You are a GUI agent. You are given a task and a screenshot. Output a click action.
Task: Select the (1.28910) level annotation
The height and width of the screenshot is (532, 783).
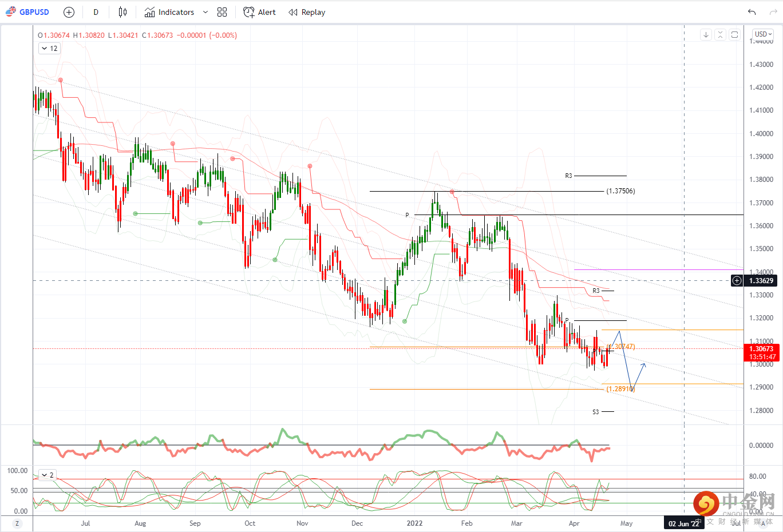(620, 389)
